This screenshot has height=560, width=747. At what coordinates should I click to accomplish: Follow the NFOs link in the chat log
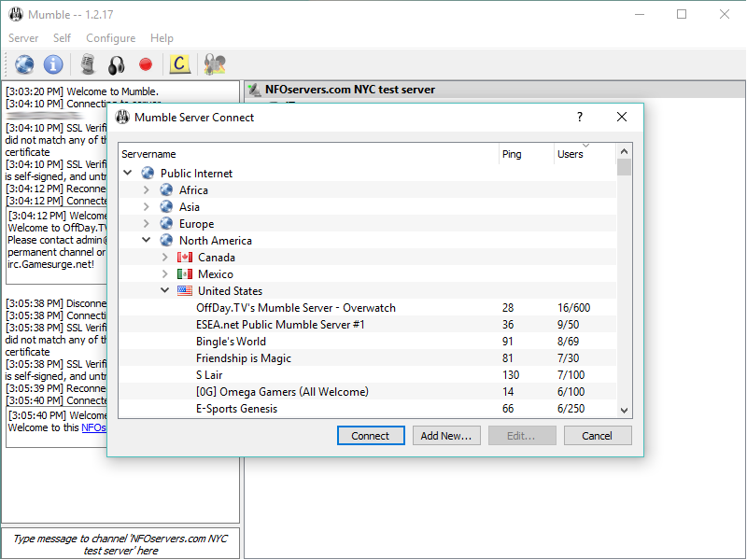[94, 427]
